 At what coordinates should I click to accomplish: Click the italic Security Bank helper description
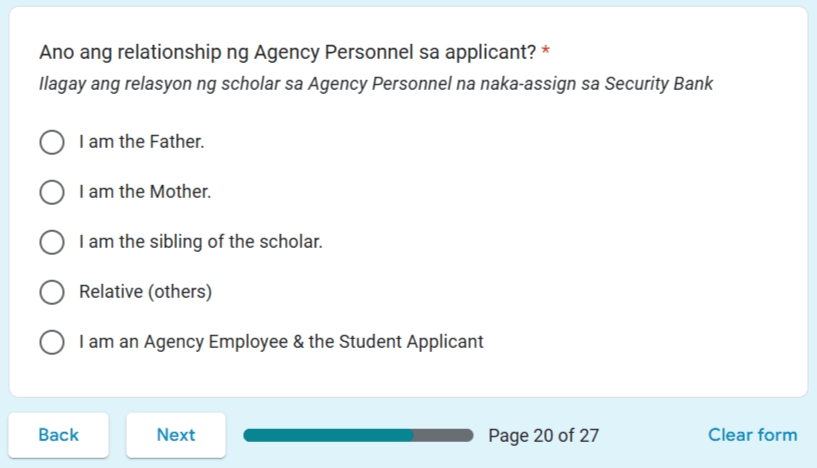click(x=376, y=84)
